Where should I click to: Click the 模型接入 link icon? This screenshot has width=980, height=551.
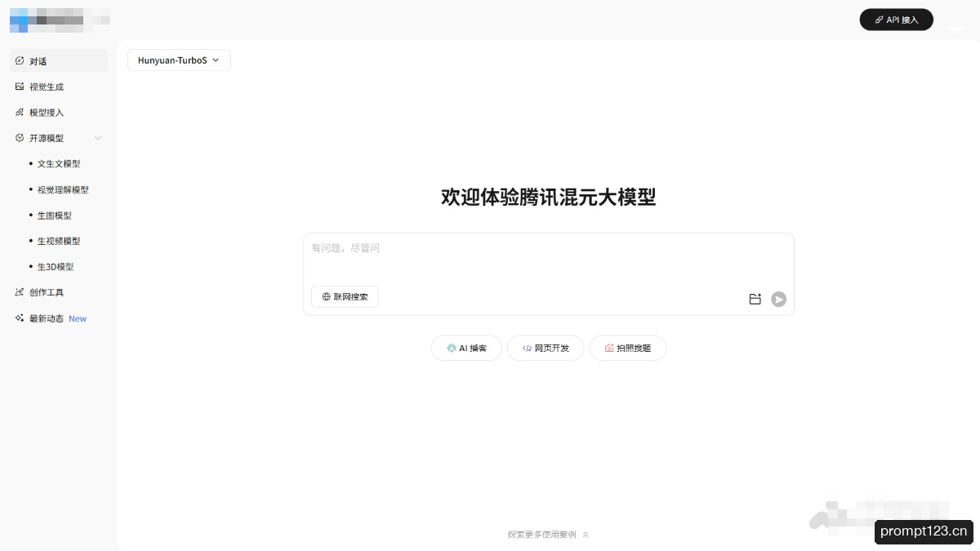(20, 113)
